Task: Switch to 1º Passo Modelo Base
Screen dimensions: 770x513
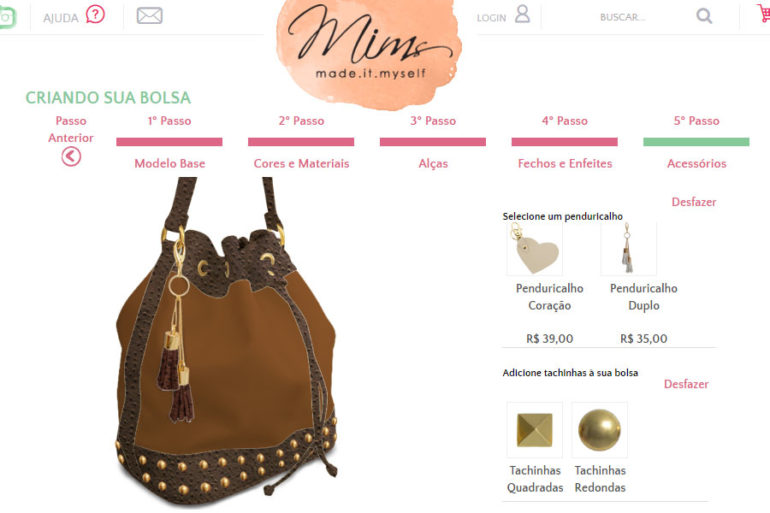Action: 169,142
